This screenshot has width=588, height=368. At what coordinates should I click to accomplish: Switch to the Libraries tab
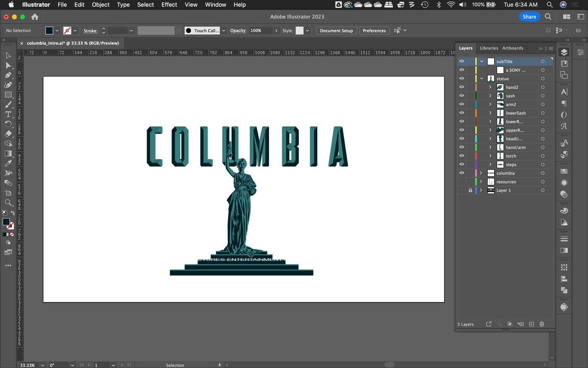tap(489, 48)
